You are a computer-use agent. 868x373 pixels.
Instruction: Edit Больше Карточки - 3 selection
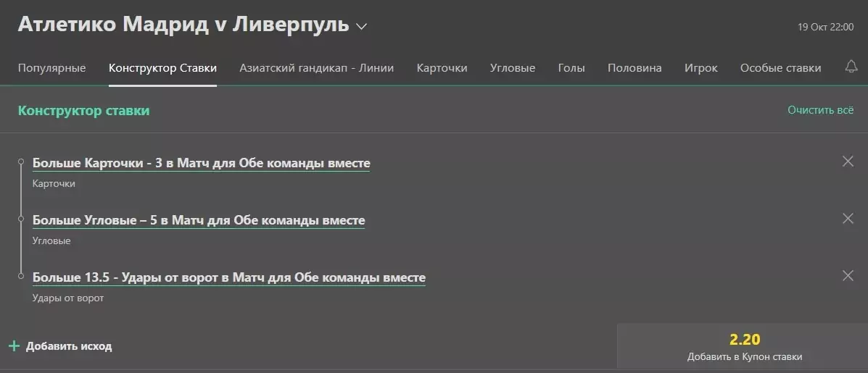[x=202, y=164]
